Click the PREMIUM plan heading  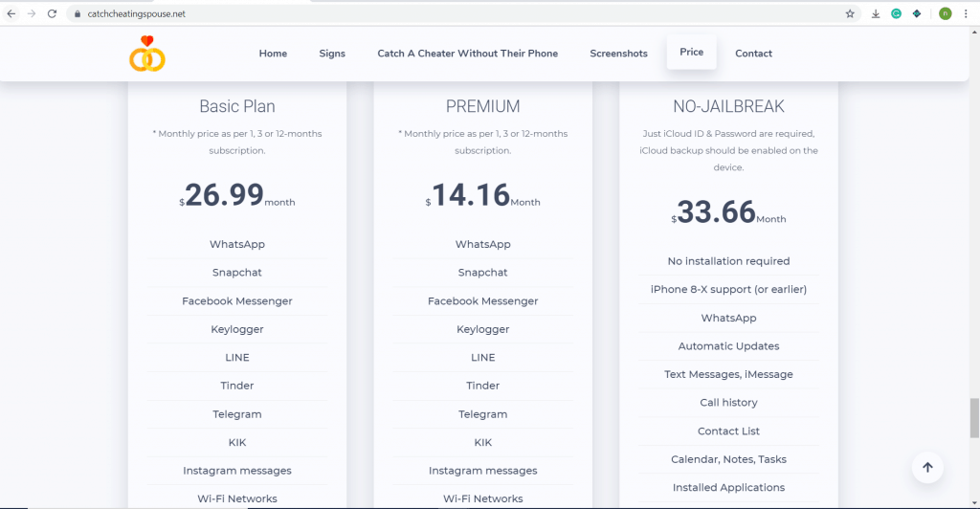pos(482,106)
